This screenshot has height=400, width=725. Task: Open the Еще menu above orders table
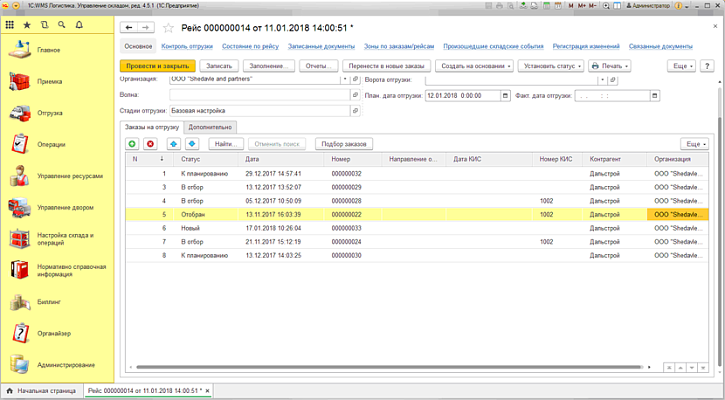694,144
